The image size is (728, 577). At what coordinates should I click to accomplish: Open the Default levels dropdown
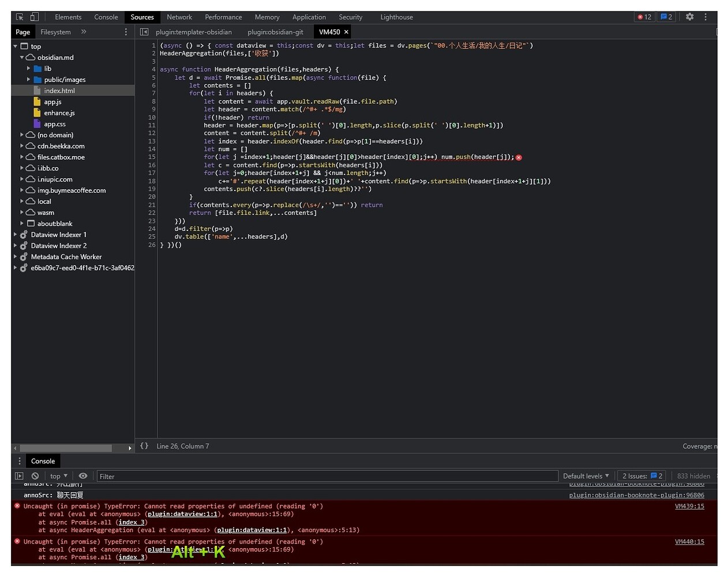coord(586,476)
